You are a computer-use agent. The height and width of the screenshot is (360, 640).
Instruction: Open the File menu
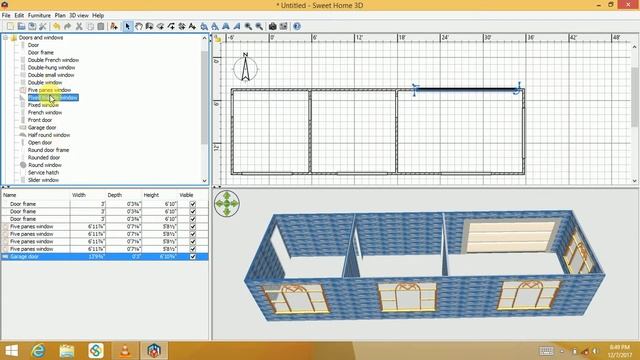pos(6,16)
